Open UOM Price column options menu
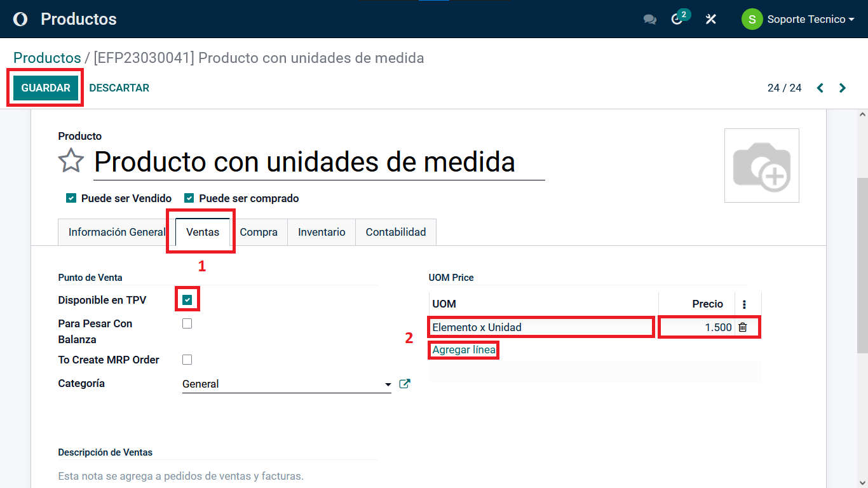868x488 pixels. point(744,304)
